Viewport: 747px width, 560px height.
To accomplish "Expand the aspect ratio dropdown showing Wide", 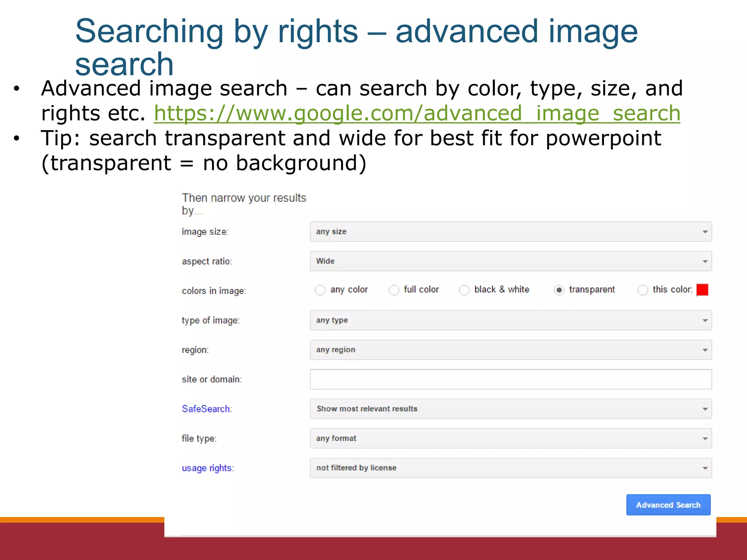I will click(x=511, y=261).
